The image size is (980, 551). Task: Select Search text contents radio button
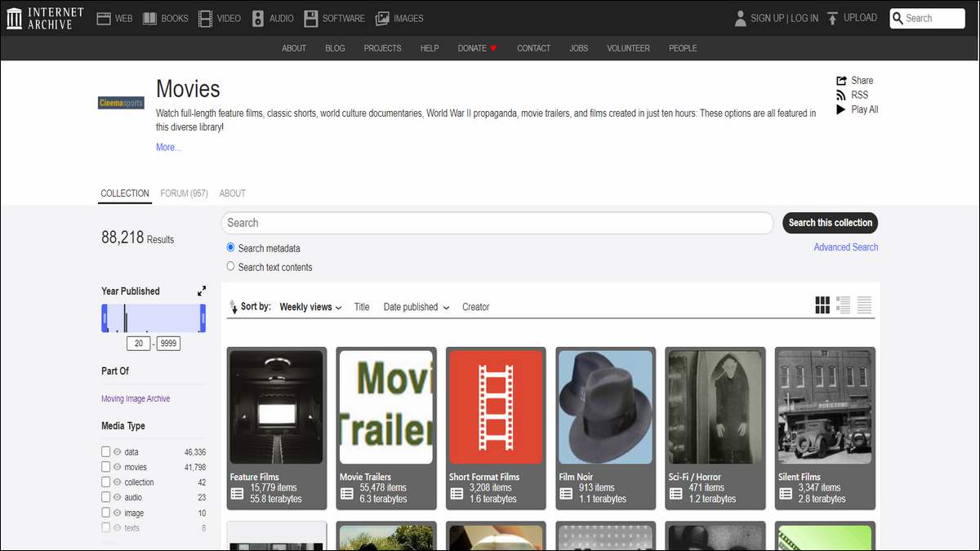pos(230,266)
